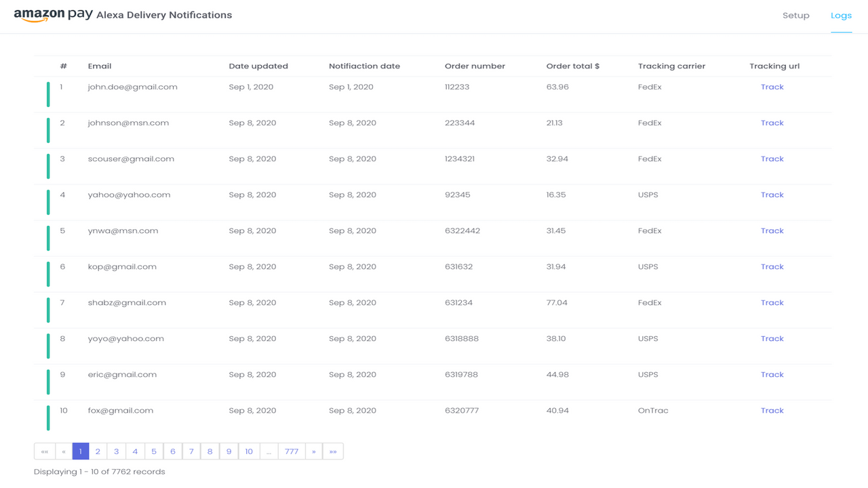Image resolution: width=868 pixels, height=488 pixels.
Task: Open Track link for shabz@gmail.com
Action: (x=772, y=302)
